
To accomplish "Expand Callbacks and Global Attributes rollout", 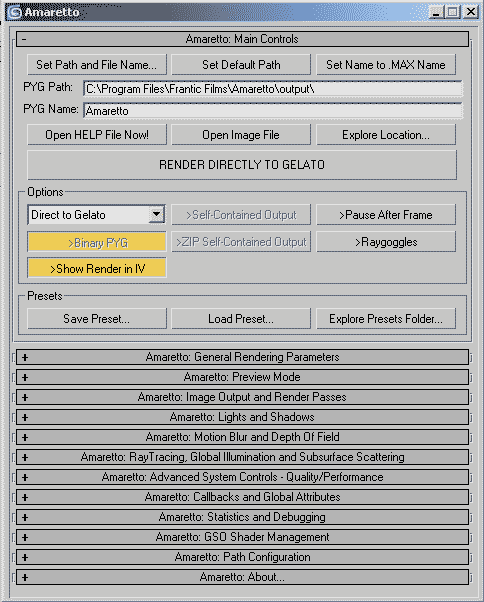I will point(242,497).
